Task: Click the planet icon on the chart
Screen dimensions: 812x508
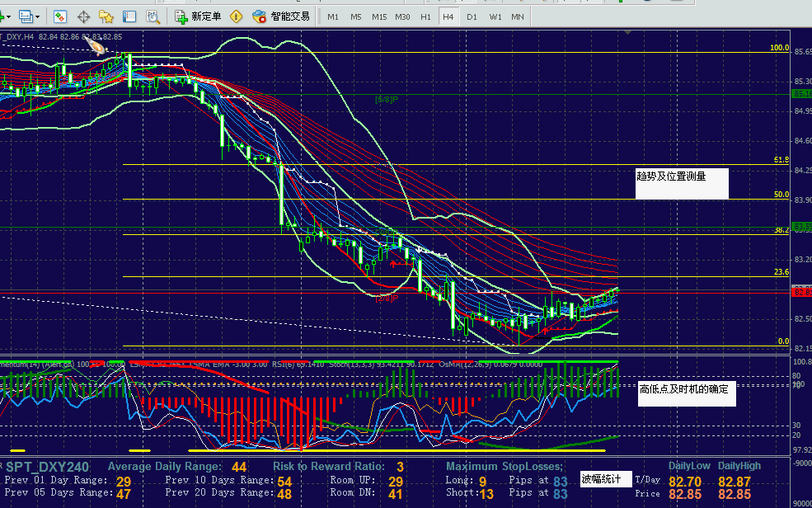Action: click(98, 47)
